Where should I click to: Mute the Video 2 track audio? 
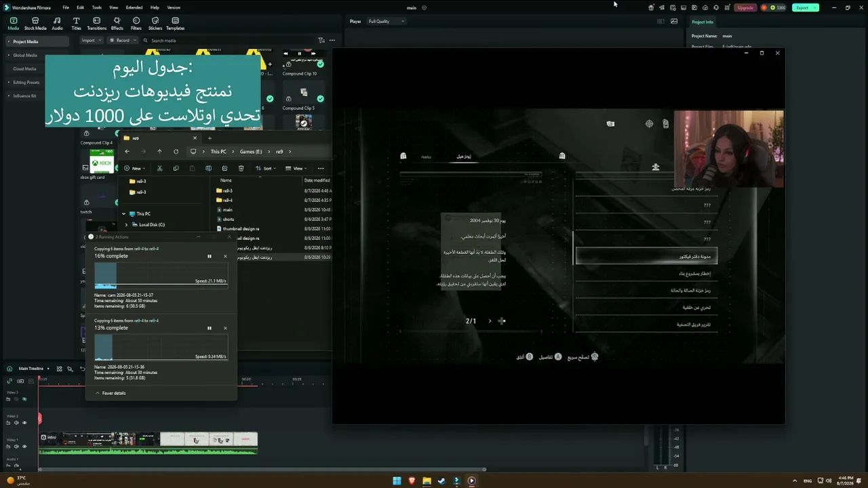16,423
